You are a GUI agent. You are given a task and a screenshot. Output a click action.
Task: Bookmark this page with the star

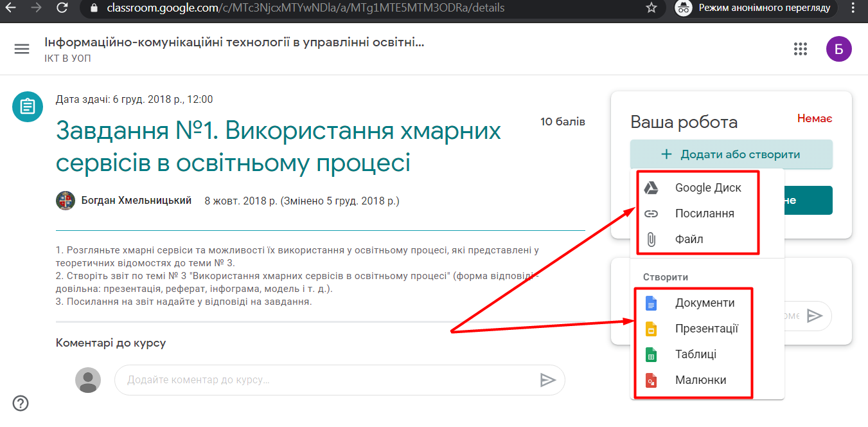click(651, 8)
